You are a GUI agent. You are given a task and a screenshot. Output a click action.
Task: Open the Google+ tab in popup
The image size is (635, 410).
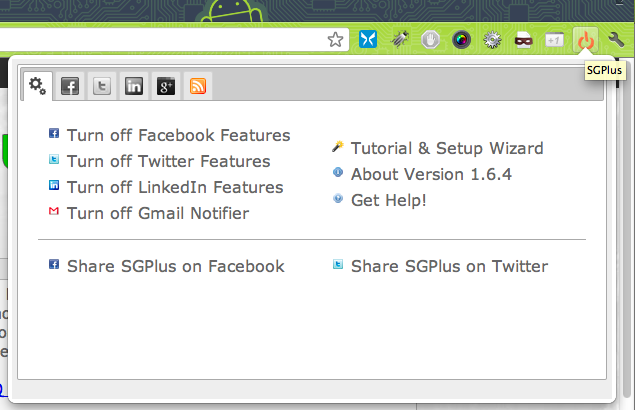pyautogui.click(x=165, y=86)
